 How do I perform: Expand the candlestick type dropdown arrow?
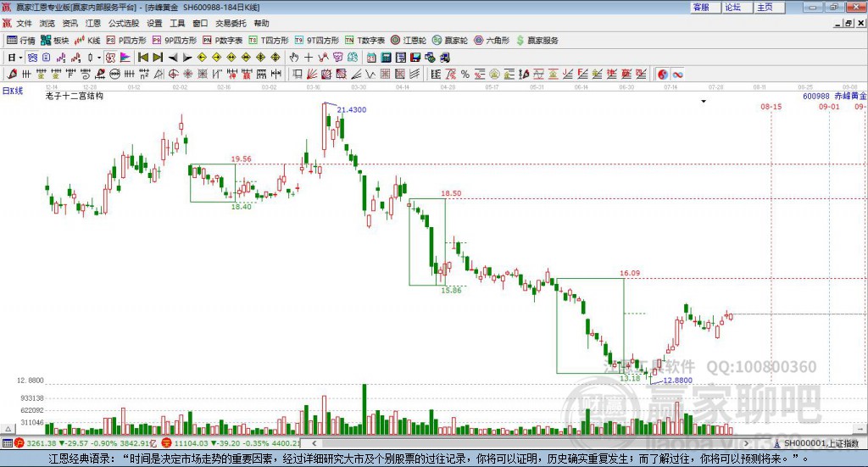pos(99,58)
